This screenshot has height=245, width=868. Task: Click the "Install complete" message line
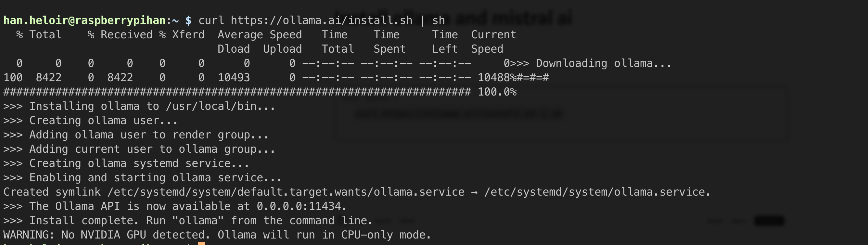[188, 221]
